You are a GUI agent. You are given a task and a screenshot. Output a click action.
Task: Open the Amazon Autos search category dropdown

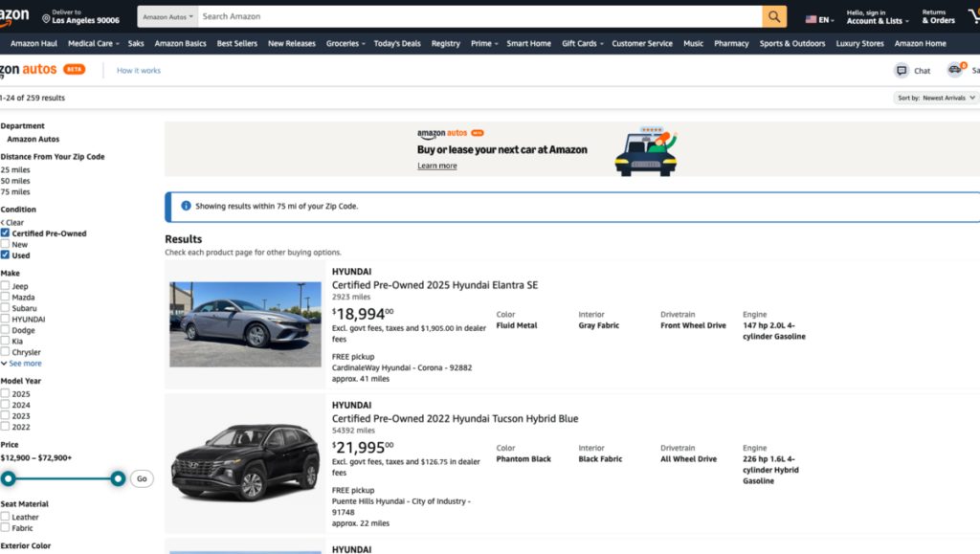pyautogui.click(x=167, y=17)
